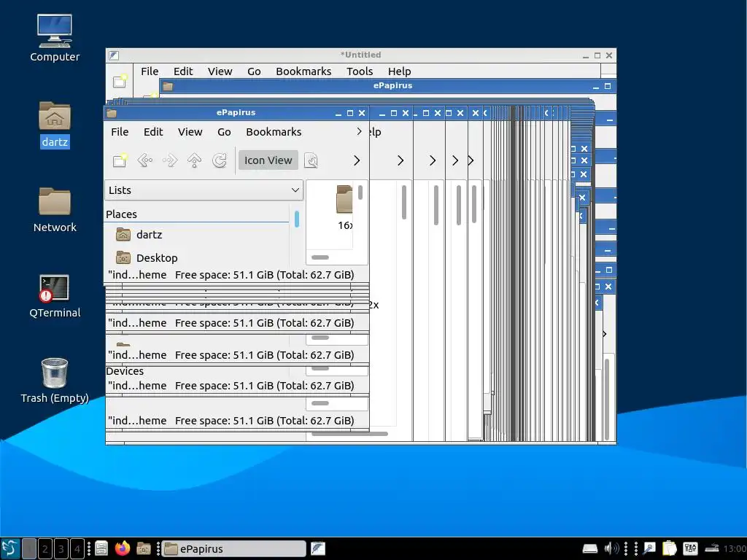Click the file cabinet icon in taskbar

click(101, 548)
